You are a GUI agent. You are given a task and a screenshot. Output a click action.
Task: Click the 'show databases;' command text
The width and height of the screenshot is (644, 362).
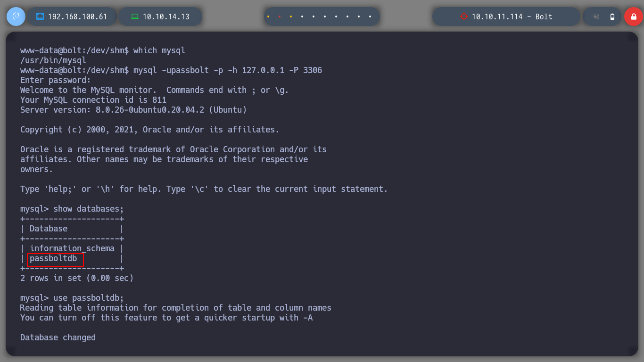(89, 209)
